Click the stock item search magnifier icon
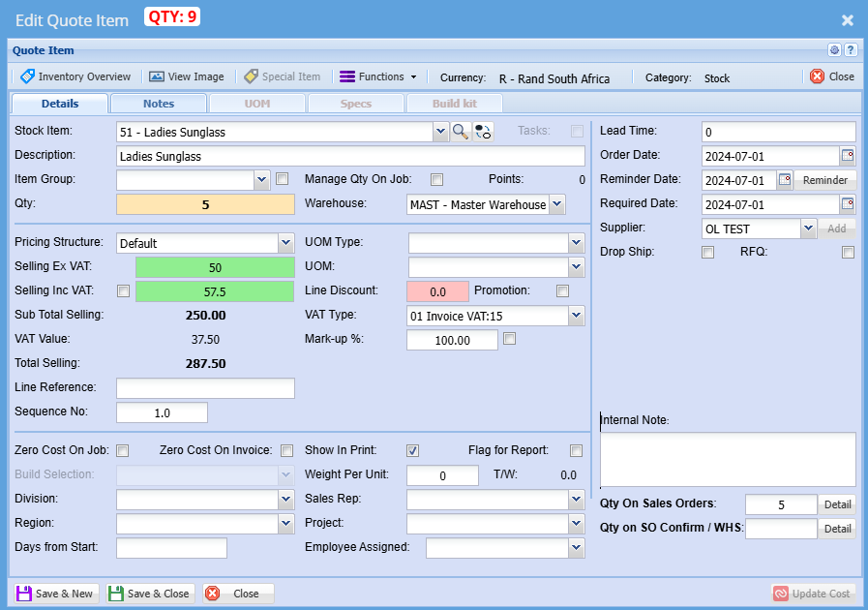This screenshot has height=610, width=868. (461, 132)
